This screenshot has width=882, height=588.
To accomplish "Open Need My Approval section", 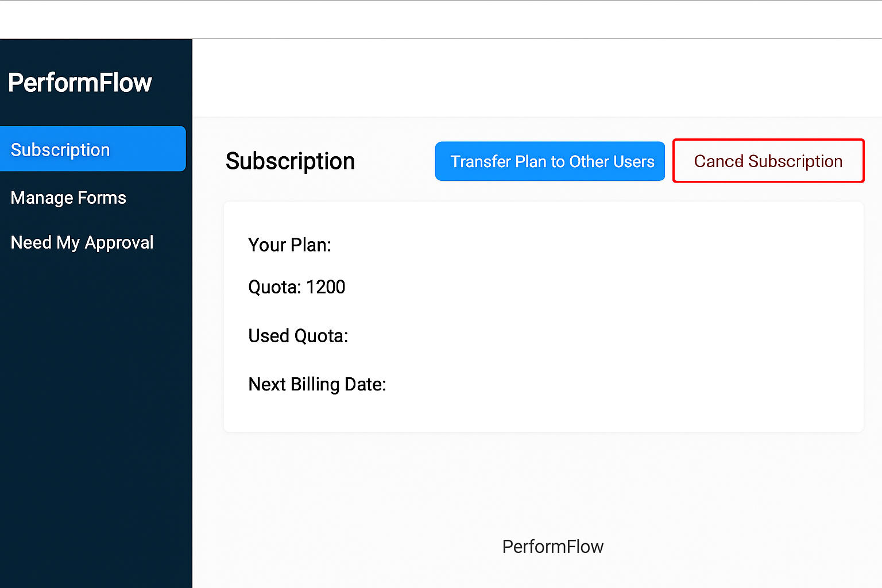I will pyautogui.click(x=82, y=243).
